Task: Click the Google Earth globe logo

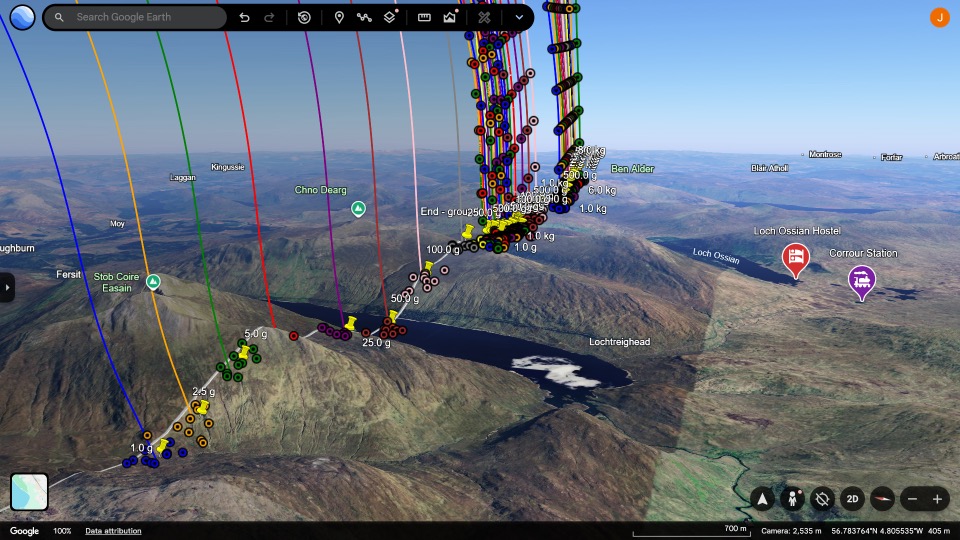Action: [x=22, y=17]
